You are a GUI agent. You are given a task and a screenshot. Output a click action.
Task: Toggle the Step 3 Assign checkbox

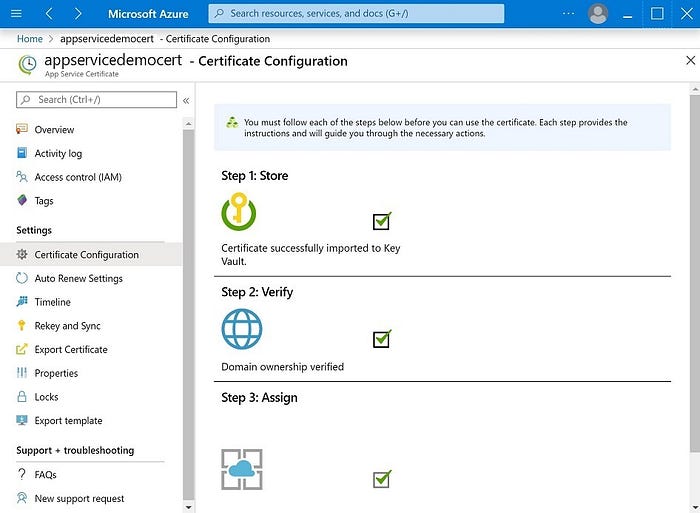[x=381, y=479]
